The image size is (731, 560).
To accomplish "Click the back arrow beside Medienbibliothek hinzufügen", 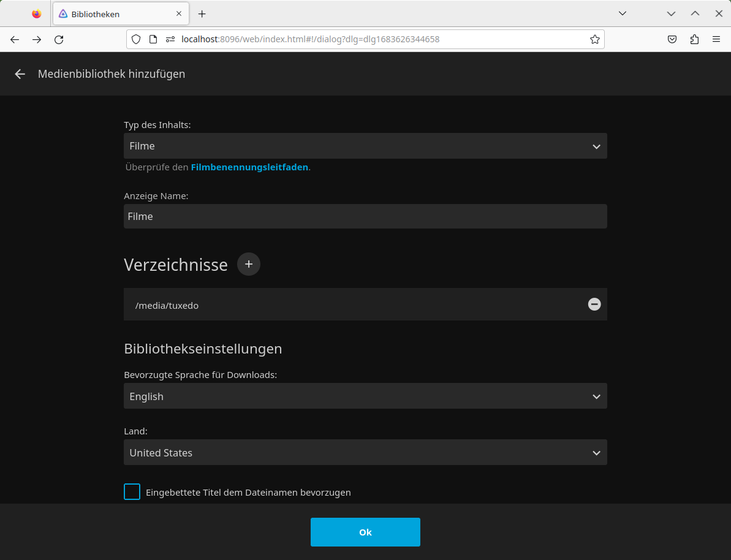I will coord(19,74).
